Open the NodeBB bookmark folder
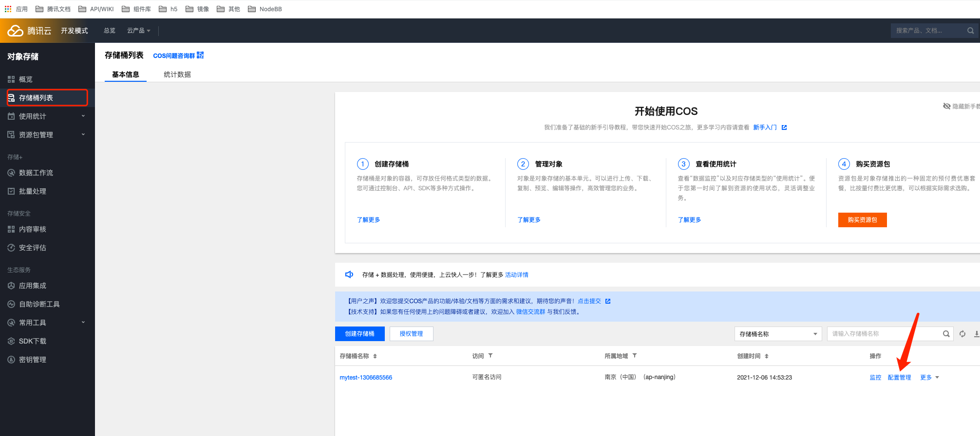Image resolution: width=980 pixels, height=436 pixels. [x=265, y=9]
